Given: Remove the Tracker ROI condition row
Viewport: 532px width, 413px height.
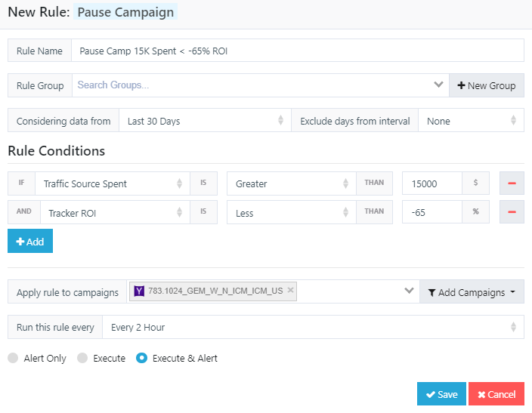Looking at the screenshot, I should (x=512, y=212).
